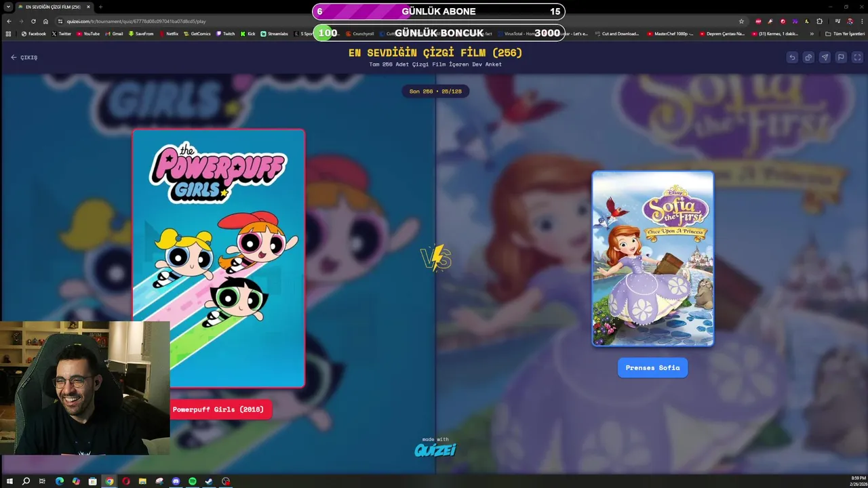Open the Deprem Çantası bookmark
Image resolution: width=868 pixels, height=488 pixels.
tap(722, 33)
